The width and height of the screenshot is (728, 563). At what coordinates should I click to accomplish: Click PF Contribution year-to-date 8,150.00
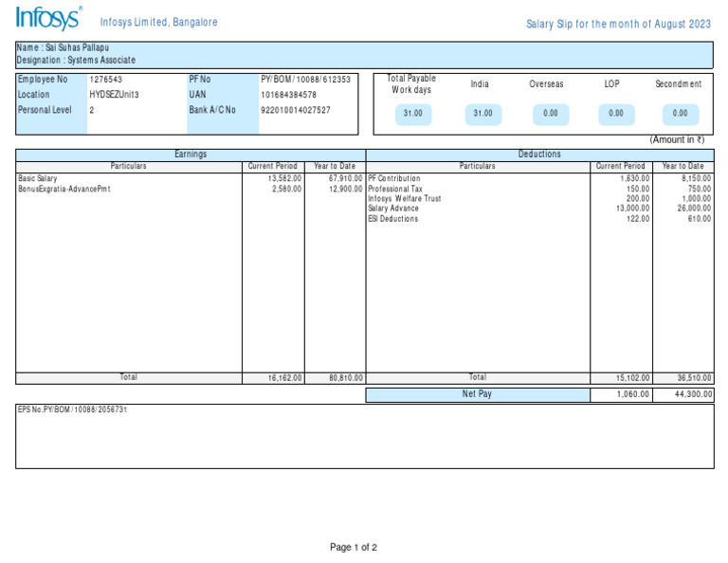coord(696,178)
